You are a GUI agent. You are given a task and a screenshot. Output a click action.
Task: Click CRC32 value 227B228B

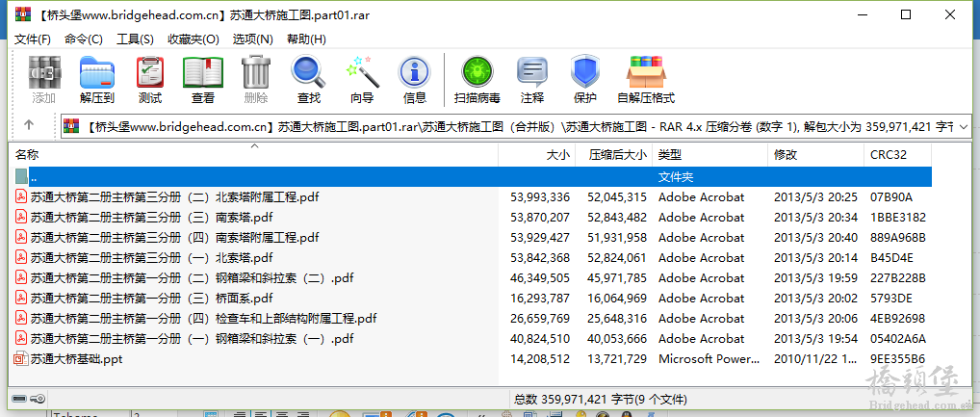[898, 278]
